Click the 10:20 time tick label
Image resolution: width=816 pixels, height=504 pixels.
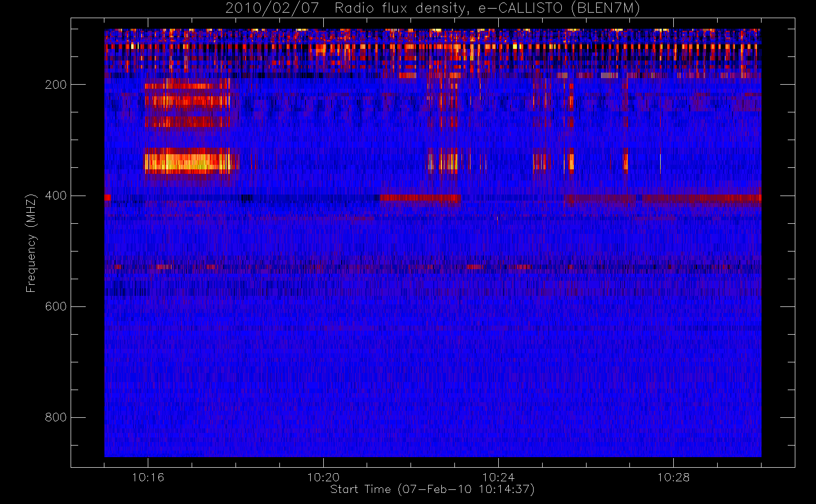point(323,477)
